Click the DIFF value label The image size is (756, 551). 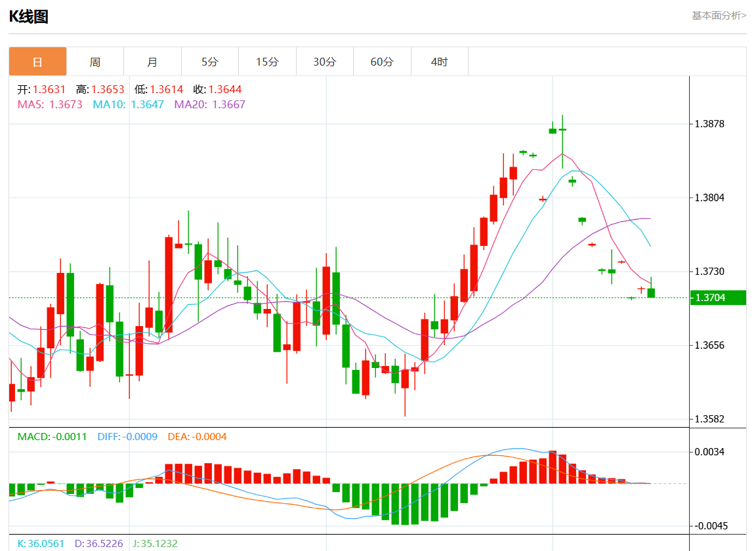click(x=127, y=436)
